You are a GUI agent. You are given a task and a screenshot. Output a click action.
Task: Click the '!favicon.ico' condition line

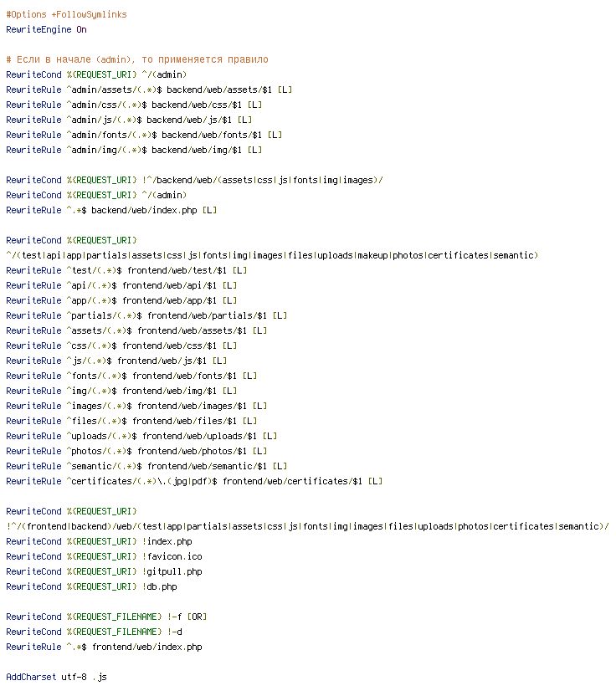tap(104, 556)
